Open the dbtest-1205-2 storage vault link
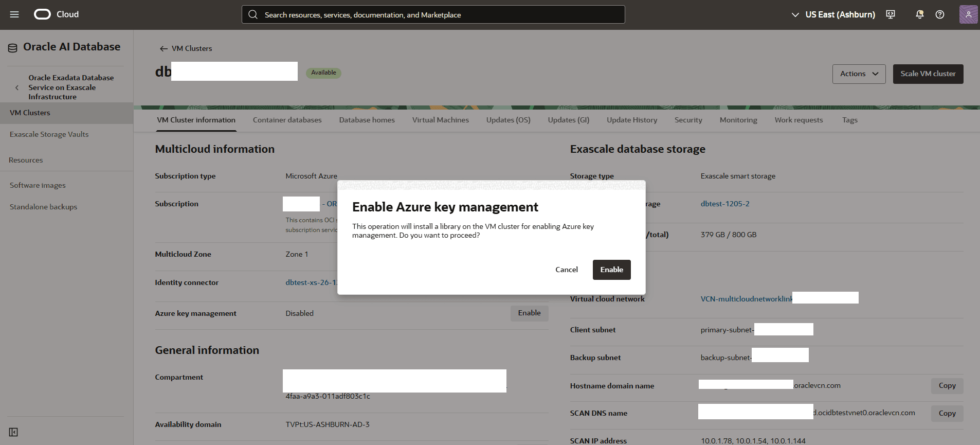980x445 pixels. pos(724,204)
